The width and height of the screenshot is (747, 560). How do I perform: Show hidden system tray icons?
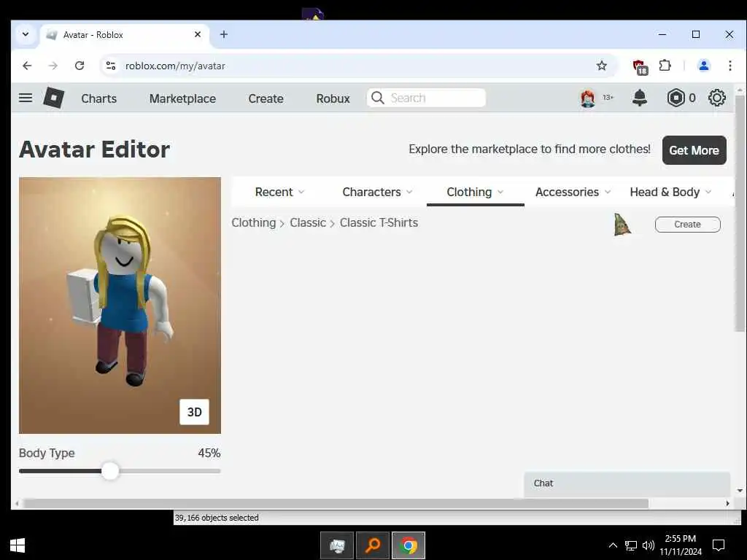pos(613,545)
